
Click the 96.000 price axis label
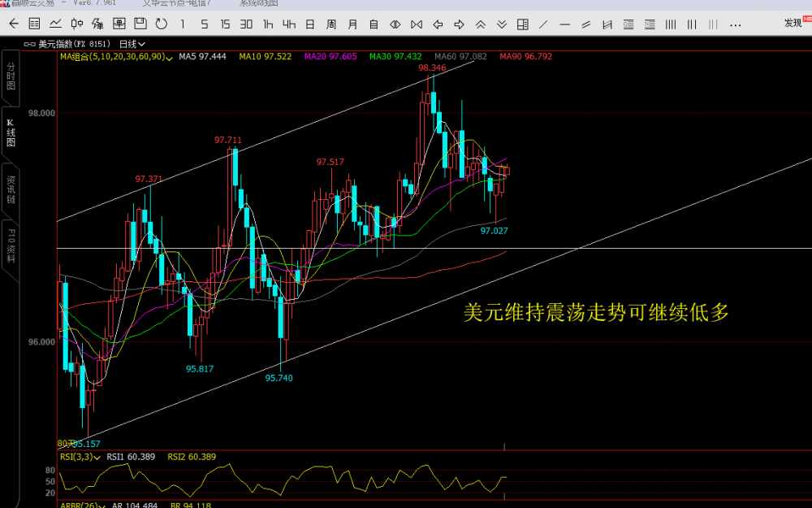(41, 342)
